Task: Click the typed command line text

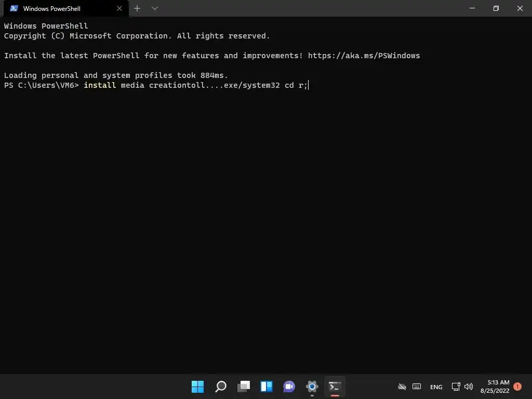Action: tap(195, 85)
